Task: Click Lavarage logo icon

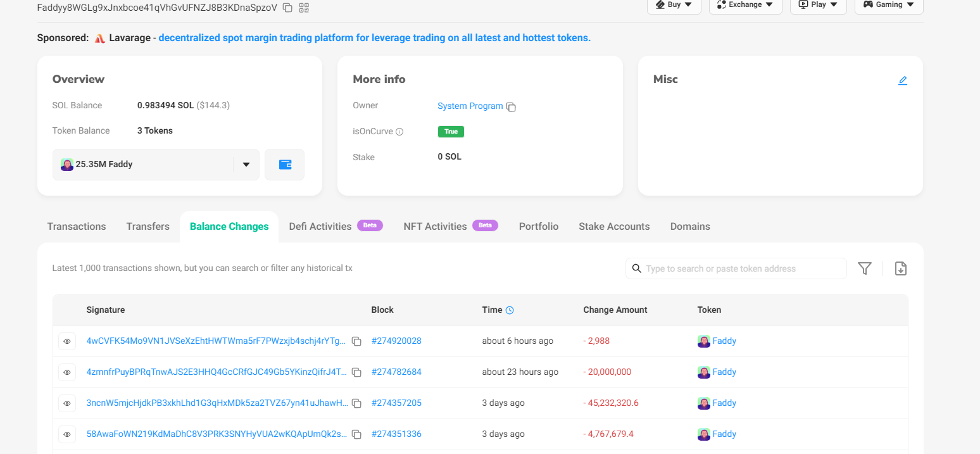Action: tap(99, 38)
